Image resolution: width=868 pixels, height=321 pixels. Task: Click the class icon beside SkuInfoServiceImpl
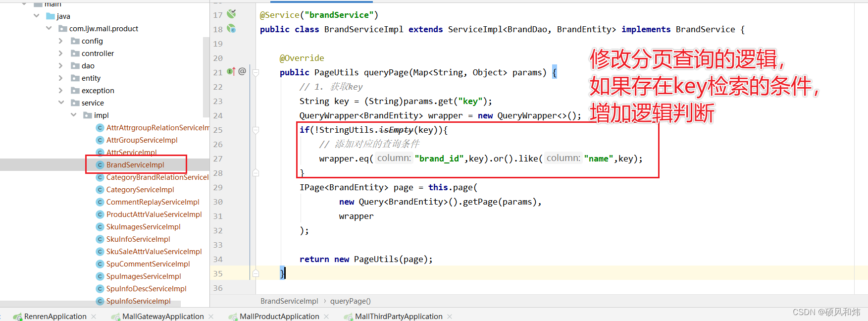click(100, 239)
